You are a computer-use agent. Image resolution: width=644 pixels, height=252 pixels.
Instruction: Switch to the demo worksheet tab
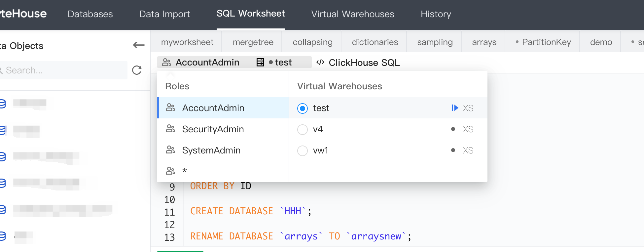click(601, 42)
